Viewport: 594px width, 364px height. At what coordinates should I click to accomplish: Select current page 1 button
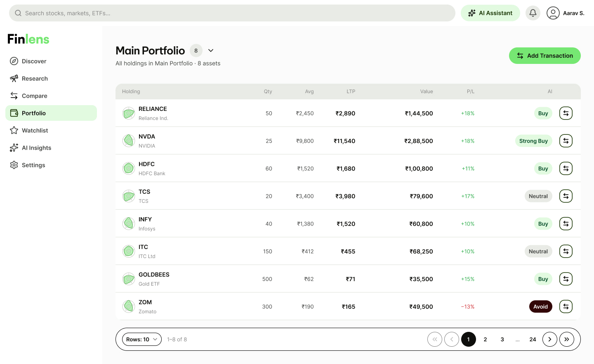[x=469, y=339]
